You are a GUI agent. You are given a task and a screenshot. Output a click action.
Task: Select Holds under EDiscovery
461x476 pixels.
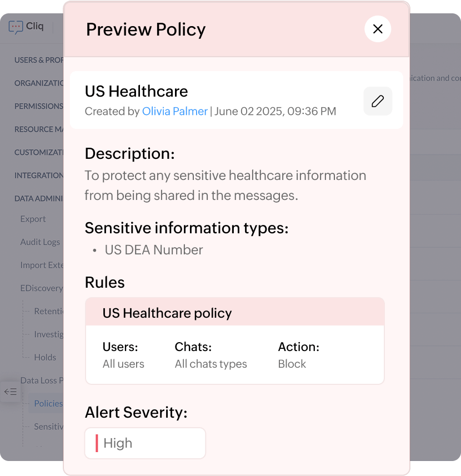(x=44, y=357)
